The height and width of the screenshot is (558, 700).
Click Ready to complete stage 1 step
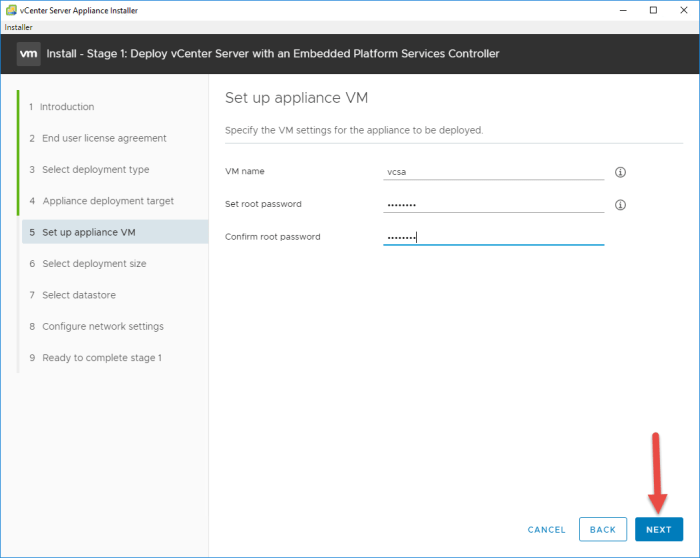[x=101, y=358]
